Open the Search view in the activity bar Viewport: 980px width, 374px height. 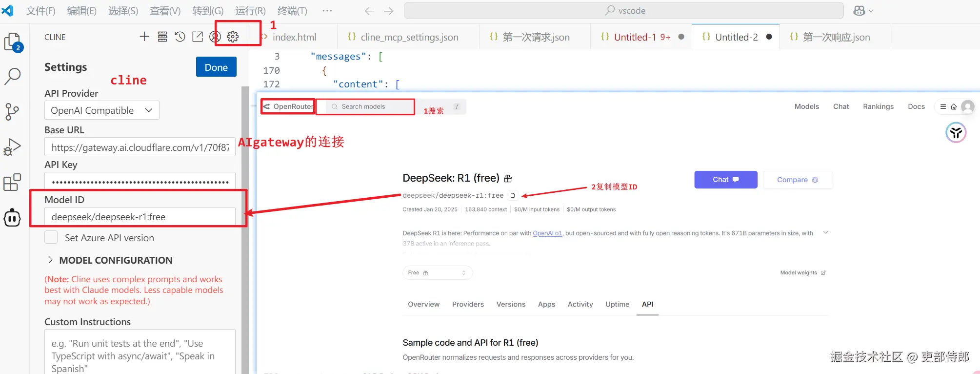tap(13, 77)
